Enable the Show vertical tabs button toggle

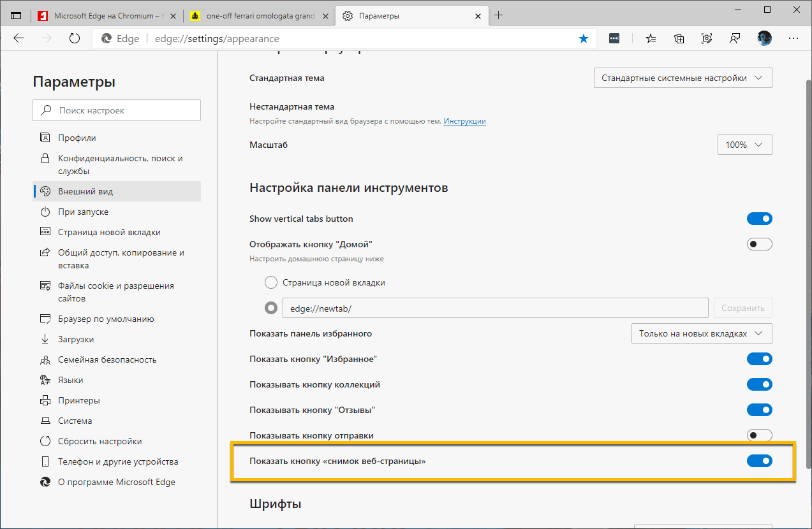pos(759,218)
